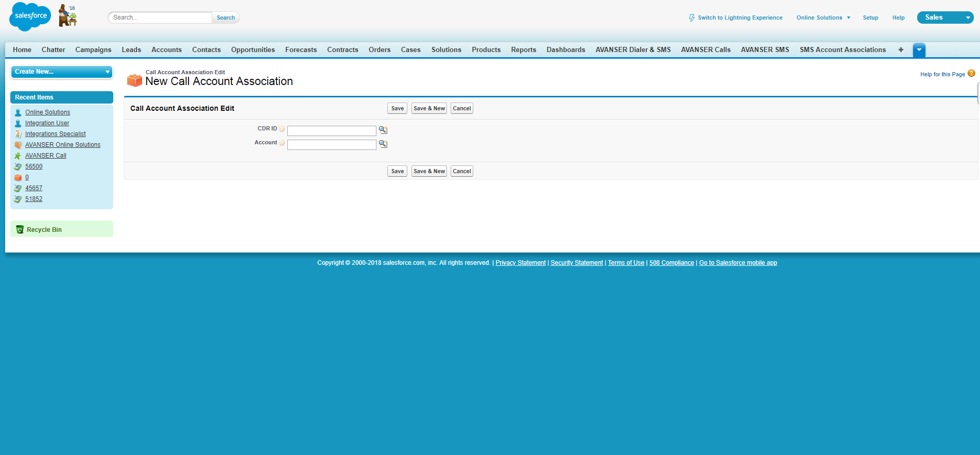This screenshot has height=455, width=980.
Task: Expand the tab bar overflow arrow
Action: coord(919,50)
